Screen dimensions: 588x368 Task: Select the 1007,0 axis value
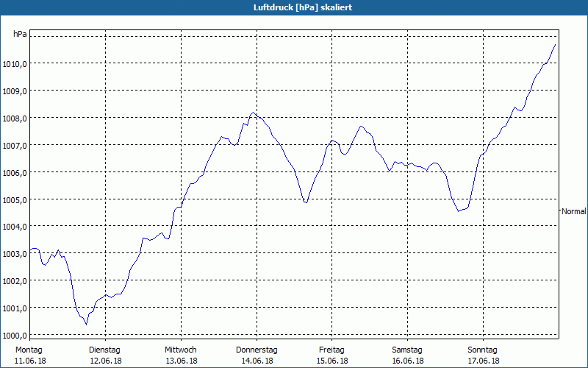click(15, 146)
